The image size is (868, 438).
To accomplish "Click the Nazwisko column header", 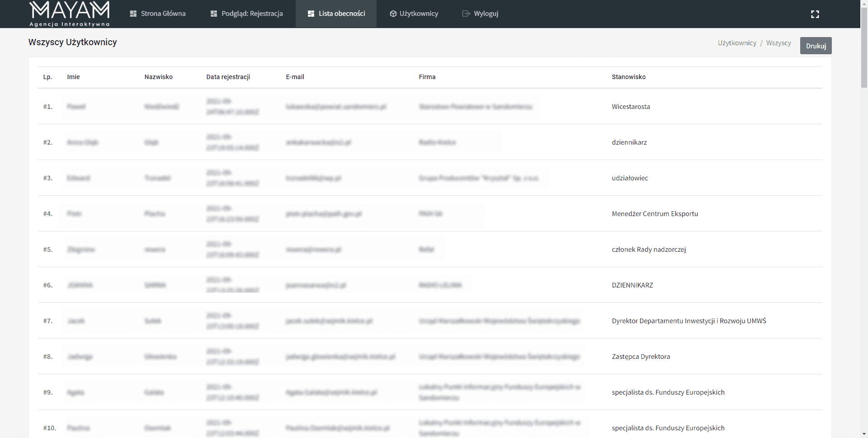I will point(158,77).
